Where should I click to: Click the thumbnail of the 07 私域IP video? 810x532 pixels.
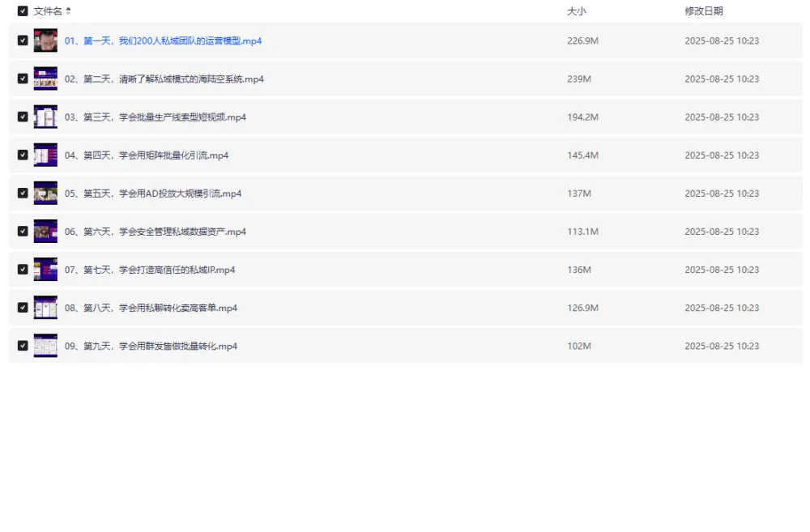point(45,270)
